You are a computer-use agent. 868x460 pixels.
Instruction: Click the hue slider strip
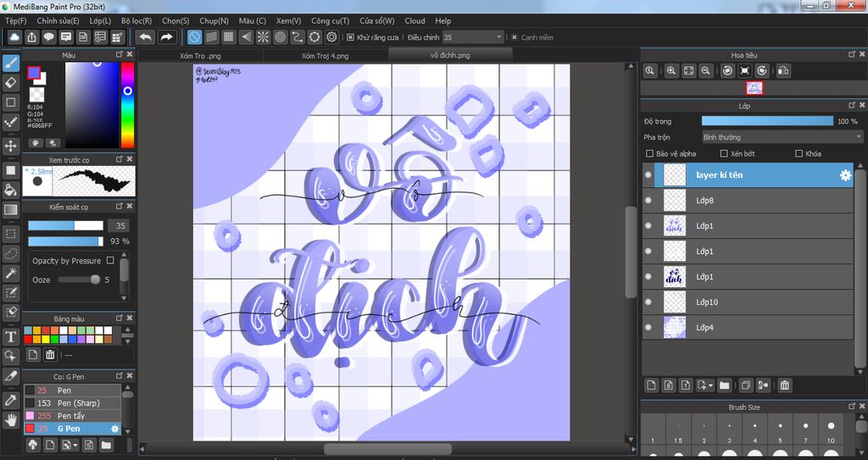tap(127, 104)
